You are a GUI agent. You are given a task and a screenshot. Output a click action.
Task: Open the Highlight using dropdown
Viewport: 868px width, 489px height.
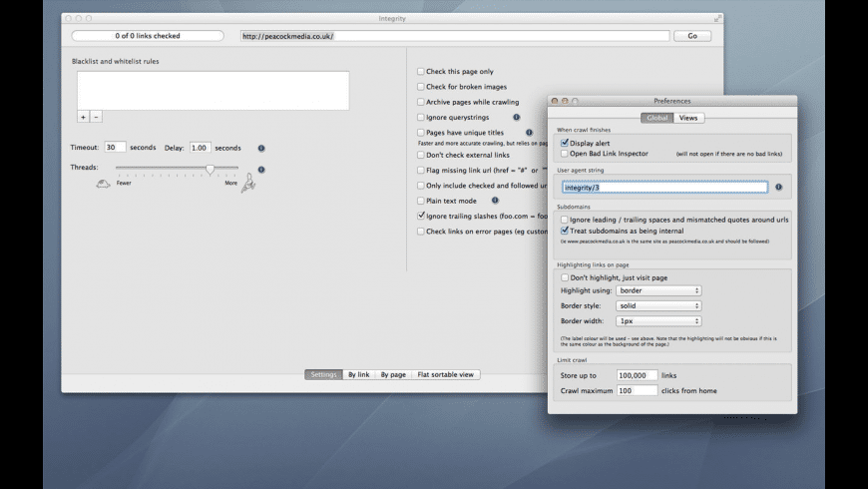click(658, 290)
